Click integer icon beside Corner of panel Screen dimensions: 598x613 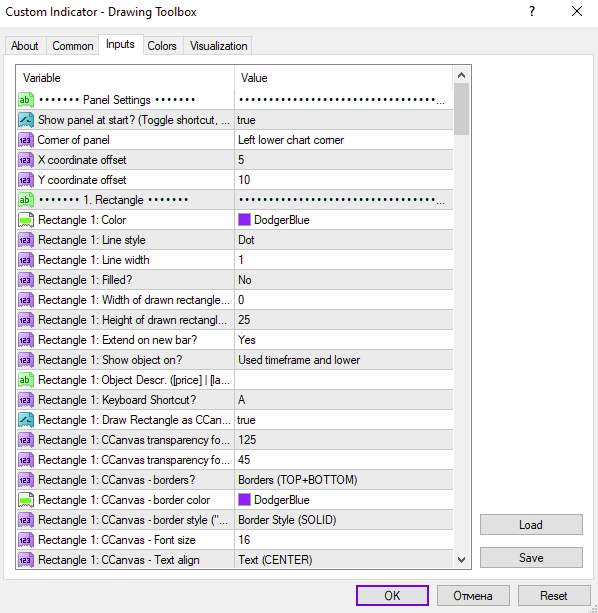coord(26,140)
